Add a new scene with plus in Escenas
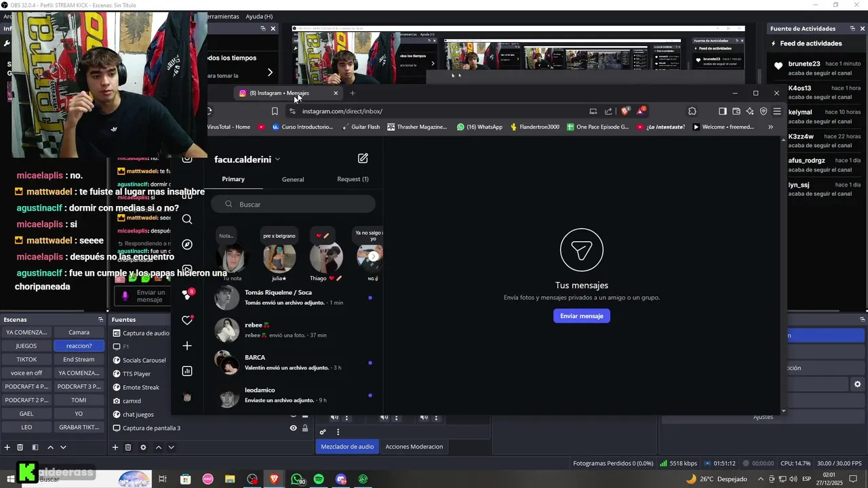Image resolution: width=868 pixels, height=488 pixels. click(7, 447)
